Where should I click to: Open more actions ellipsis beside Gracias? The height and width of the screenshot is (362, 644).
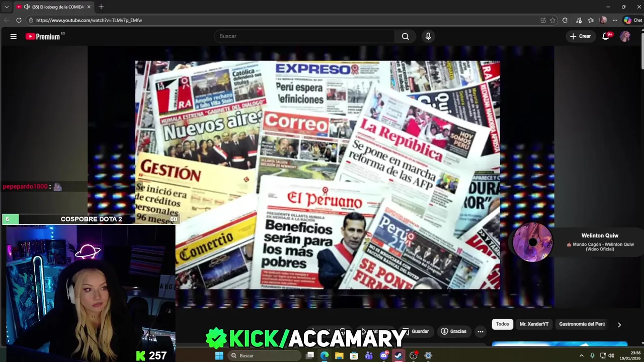click(480, 331)
